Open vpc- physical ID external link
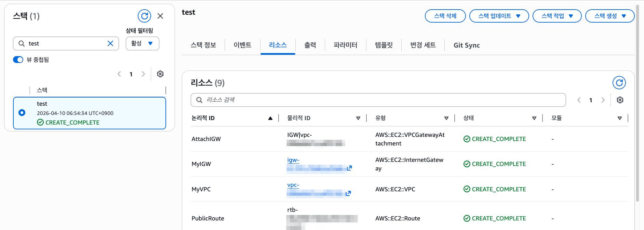The height and width of the screenshot is (230, 644). (x=348, y=193)
